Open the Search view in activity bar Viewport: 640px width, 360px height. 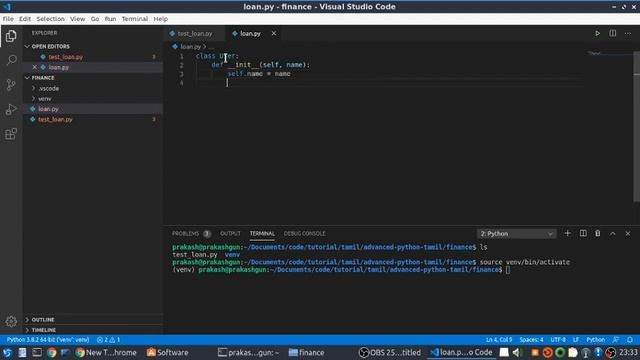(11, 60)
